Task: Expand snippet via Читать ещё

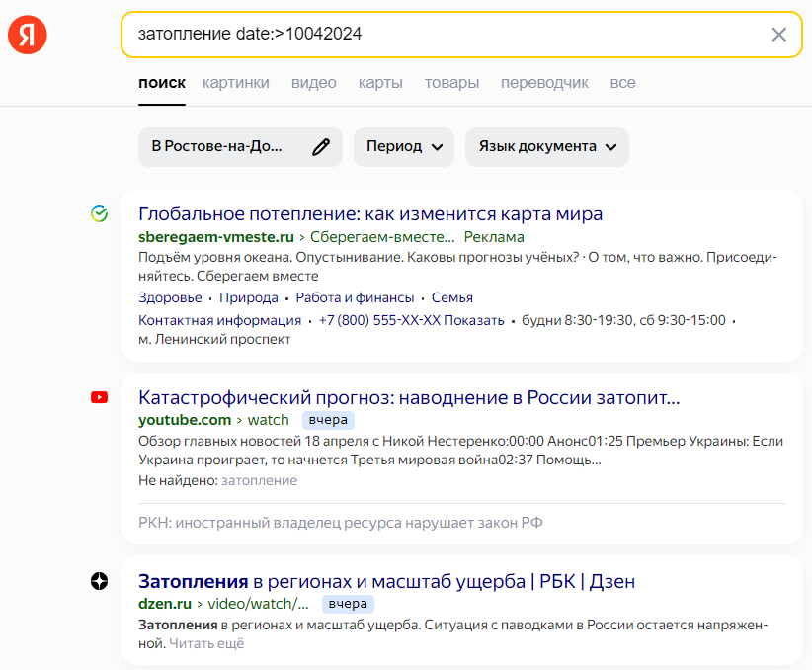Action: click(206, 644)
